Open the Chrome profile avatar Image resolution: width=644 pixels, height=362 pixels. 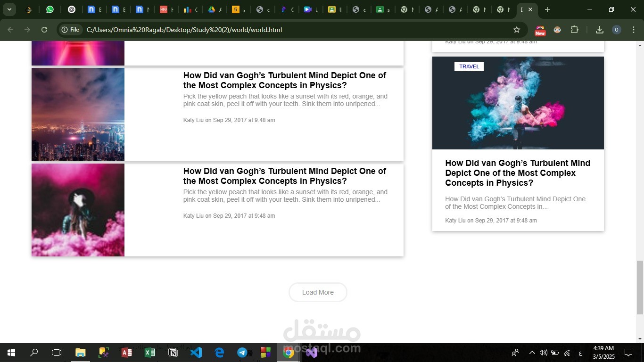pos(616,30)
